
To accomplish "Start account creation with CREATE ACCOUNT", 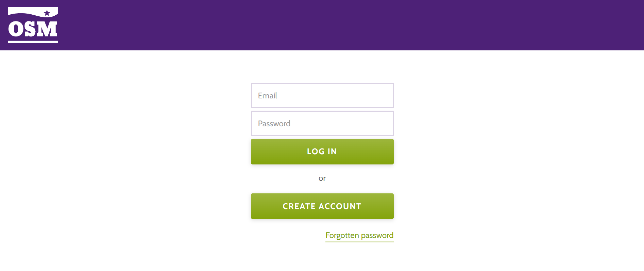I will (x=322, y=206).
